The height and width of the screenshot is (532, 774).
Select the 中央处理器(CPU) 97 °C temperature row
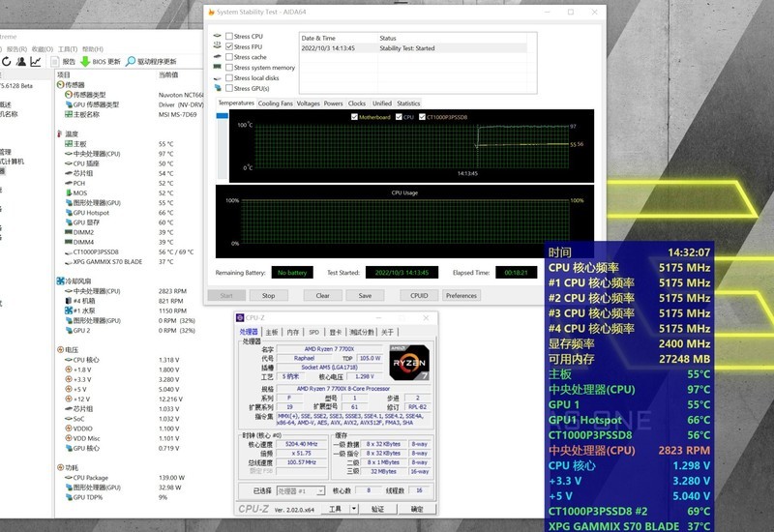[x=130, y=154]
